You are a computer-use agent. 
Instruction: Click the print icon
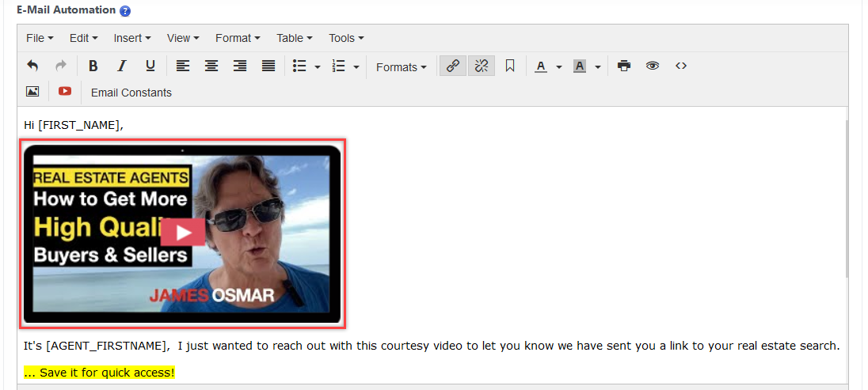[624, 66]
